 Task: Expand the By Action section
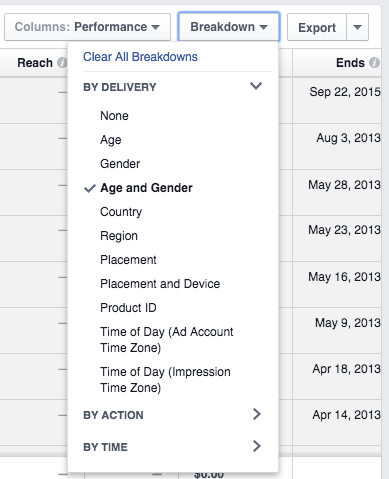[173, 415]
